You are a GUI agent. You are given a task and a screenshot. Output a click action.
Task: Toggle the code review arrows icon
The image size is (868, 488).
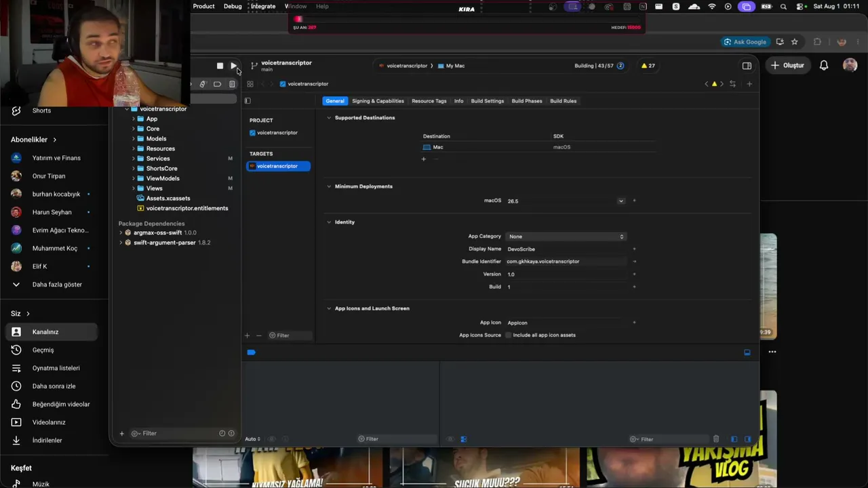pos(732,84)
